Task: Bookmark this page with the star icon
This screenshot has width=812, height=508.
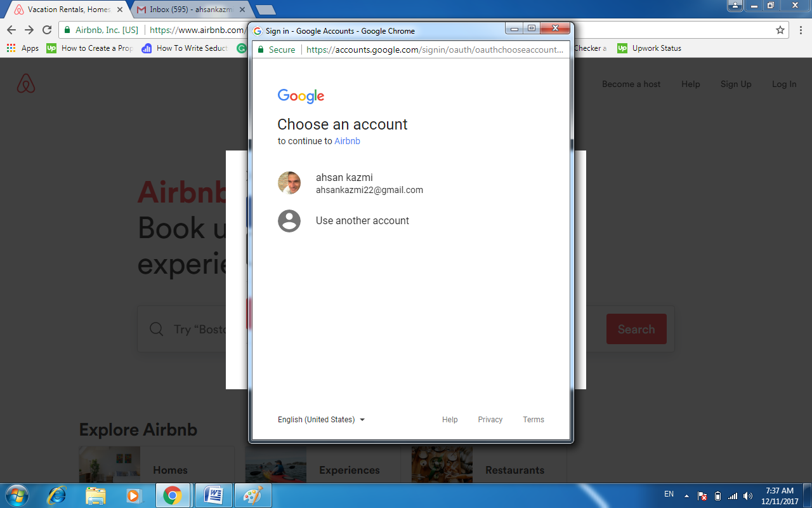Action: point(780,30)
